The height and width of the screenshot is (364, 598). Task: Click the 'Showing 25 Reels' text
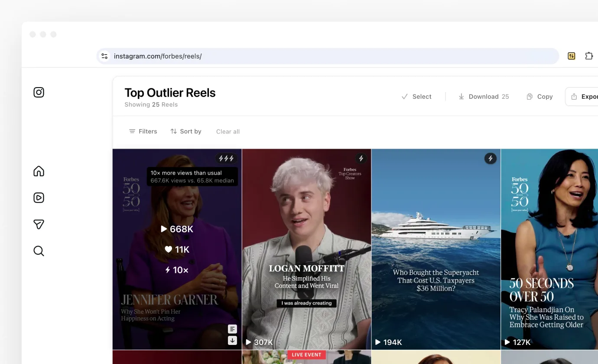pos(151,104)
